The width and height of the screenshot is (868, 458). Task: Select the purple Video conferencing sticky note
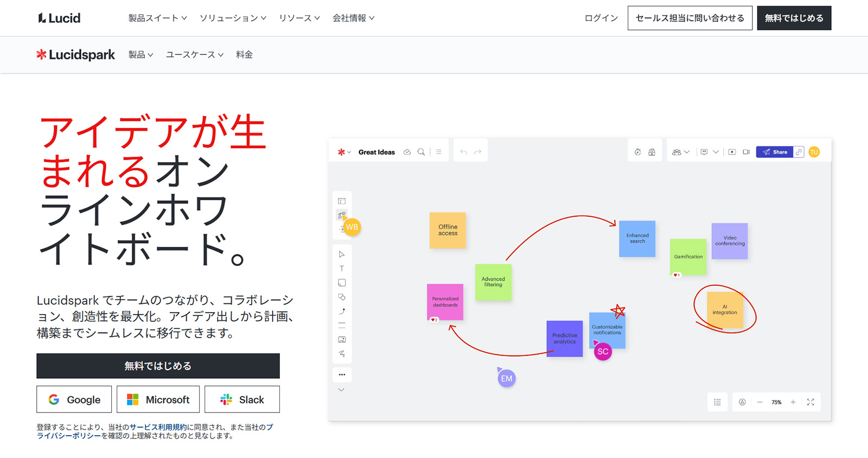(730, 241)
